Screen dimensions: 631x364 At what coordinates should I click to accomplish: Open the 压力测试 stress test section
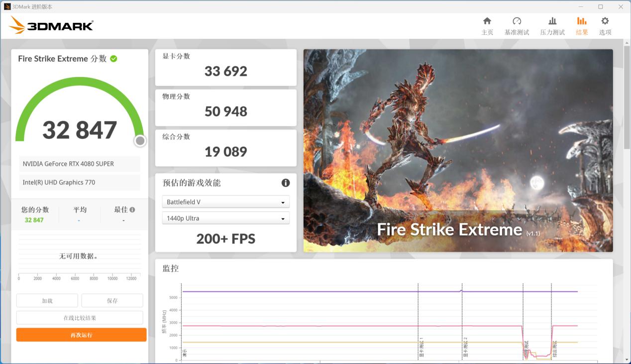click(552, 25)
